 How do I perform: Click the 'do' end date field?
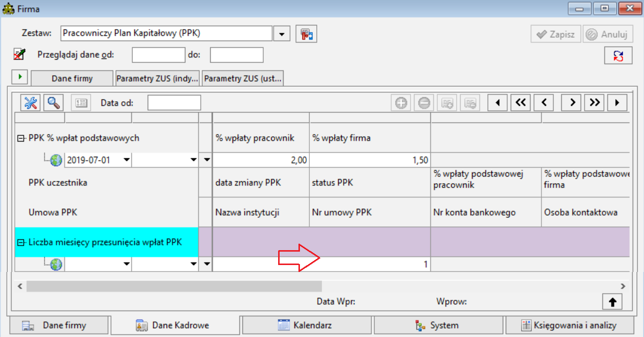click(x=236, y=55)
